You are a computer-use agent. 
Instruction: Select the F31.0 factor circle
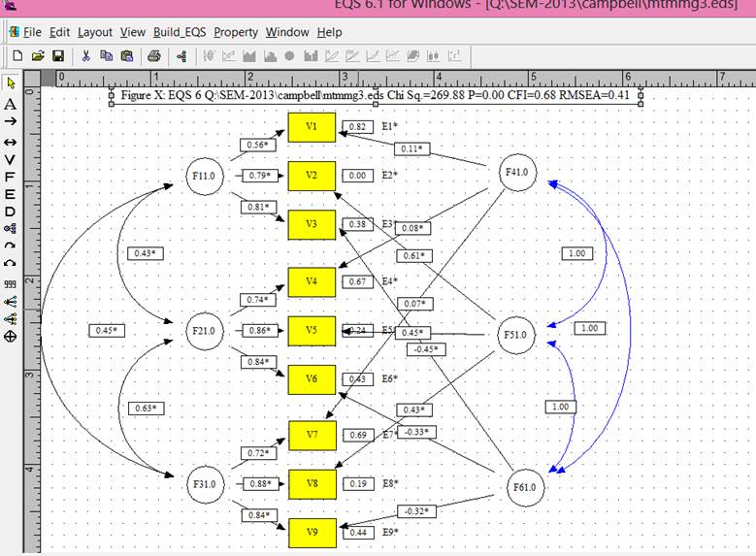(x=206, y=484)
